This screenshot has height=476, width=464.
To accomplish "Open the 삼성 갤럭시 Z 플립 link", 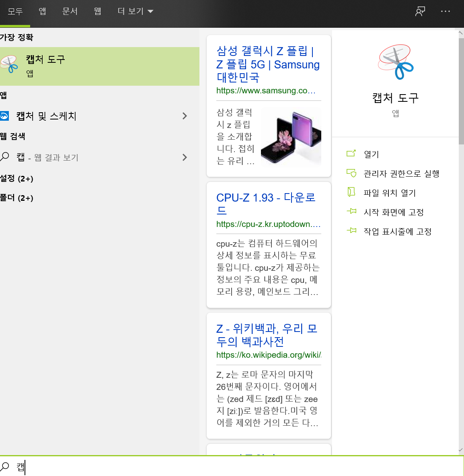I will pos(268,64).
